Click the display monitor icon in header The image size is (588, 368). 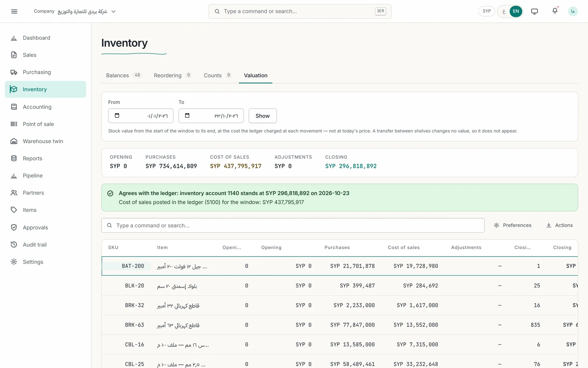(x=534, y=11)
